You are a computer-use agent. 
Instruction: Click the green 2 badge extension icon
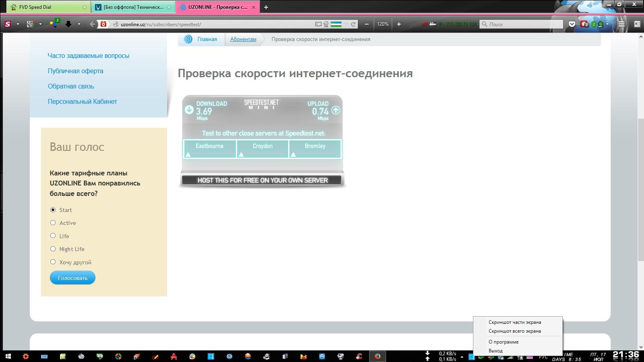tap(598, 24)
